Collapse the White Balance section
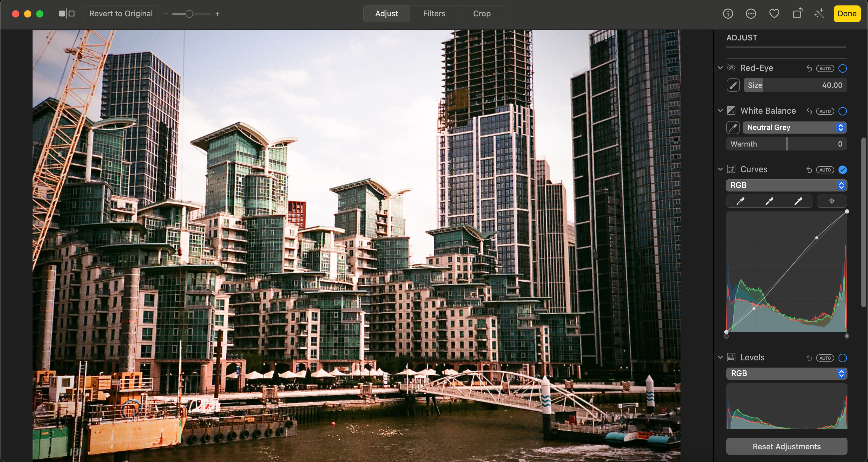Screen dimensions: 868x462 tap(720, 111)
